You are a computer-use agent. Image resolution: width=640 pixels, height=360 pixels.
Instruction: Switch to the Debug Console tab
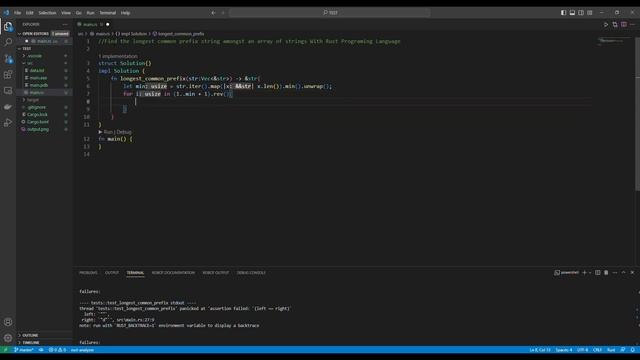pos(251,273)
